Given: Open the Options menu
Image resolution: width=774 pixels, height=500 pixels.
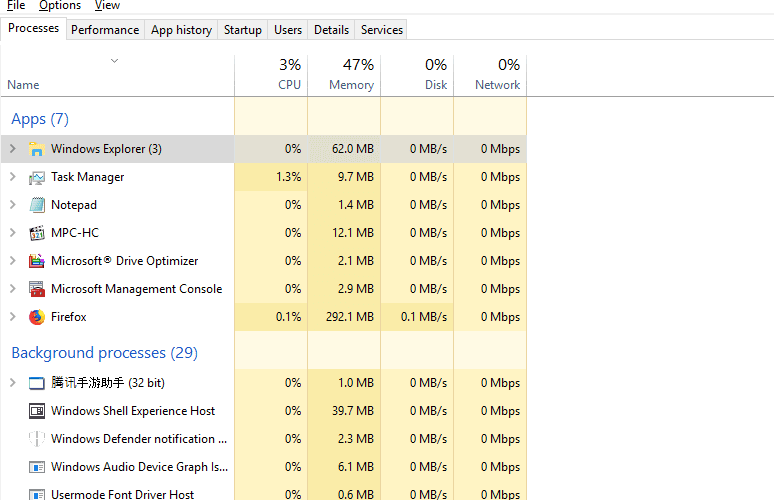Looking at the screenshot, I should pos(60,5).
